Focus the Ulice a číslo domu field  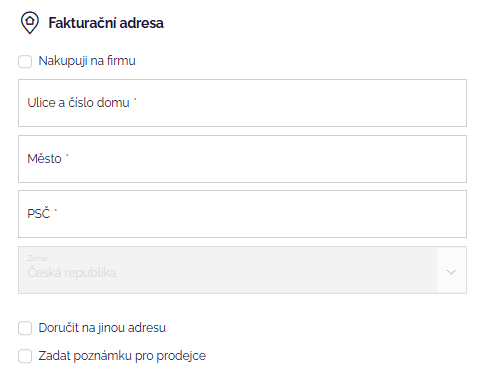point(242,103)
